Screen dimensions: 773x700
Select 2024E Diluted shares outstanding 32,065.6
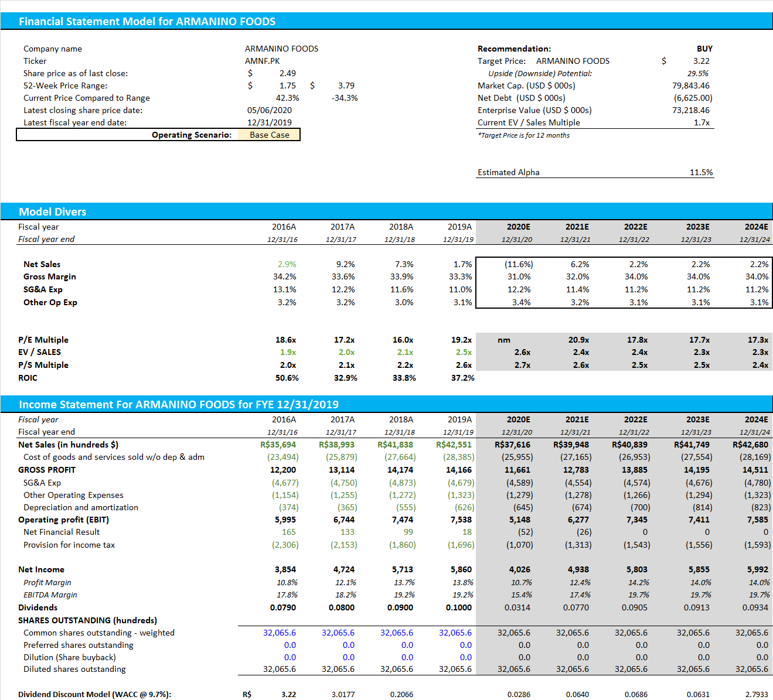point(752,669)
